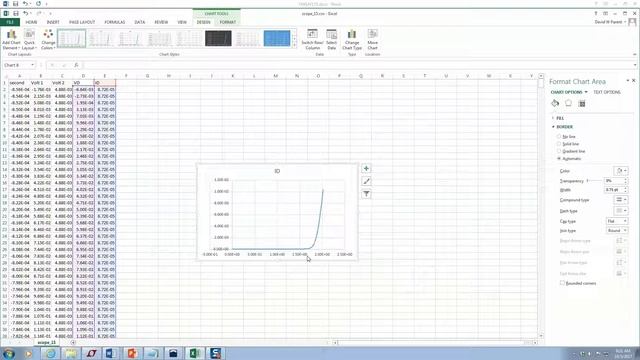Open Windows Start button
This screenshot has width=640, height=360.
click(x=9, y=353)
